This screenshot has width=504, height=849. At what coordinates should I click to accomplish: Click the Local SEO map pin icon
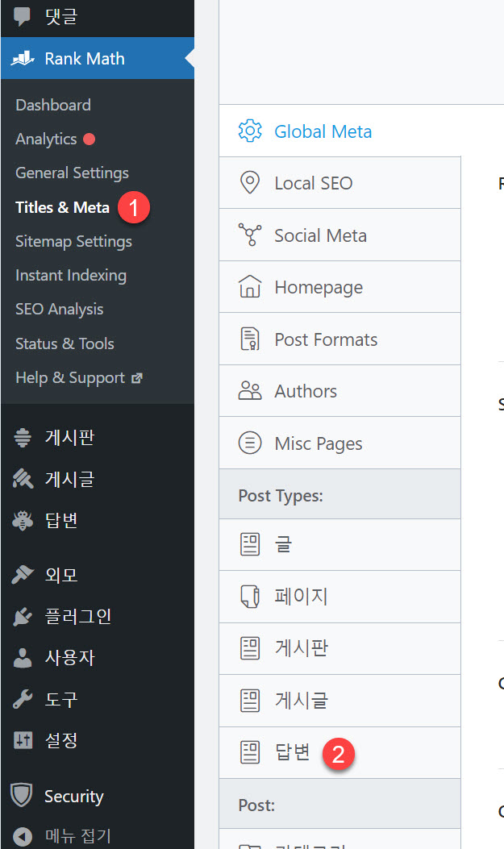tap(252, 182)
